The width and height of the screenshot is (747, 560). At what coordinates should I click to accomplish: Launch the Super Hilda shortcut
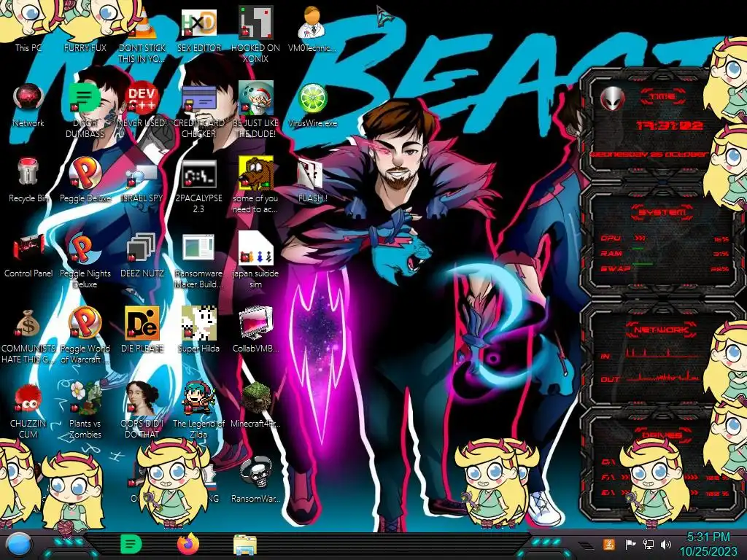[x=198, y=330]
